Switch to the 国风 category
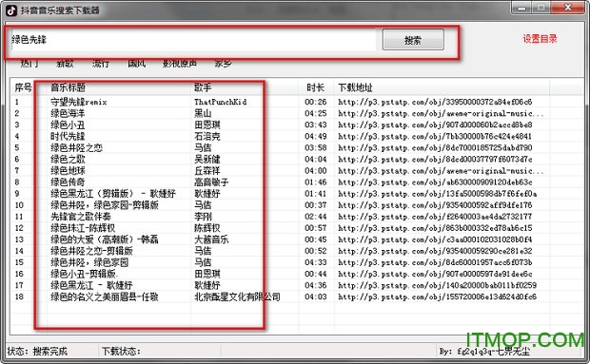Viewport: 590px width, 364px height. point(136,64)
